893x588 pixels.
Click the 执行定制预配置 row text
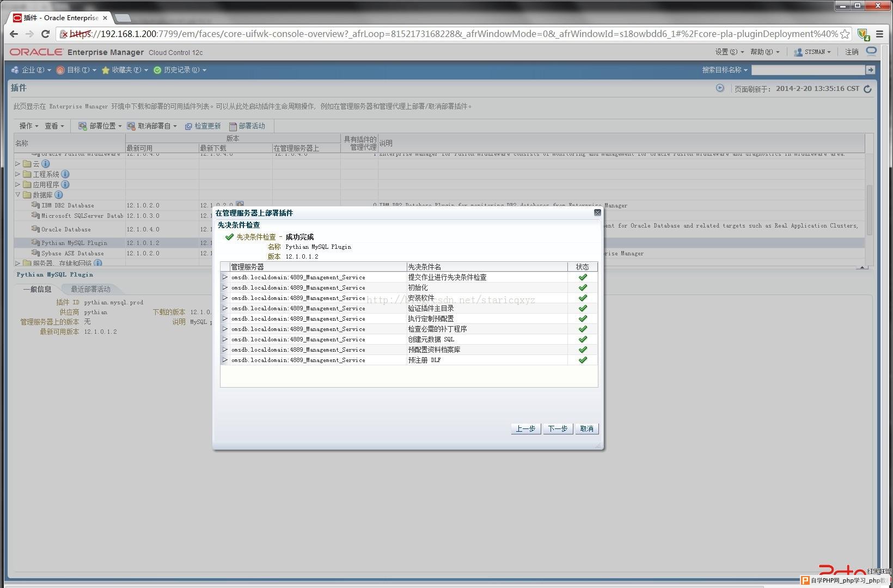[x=431, y=318]
